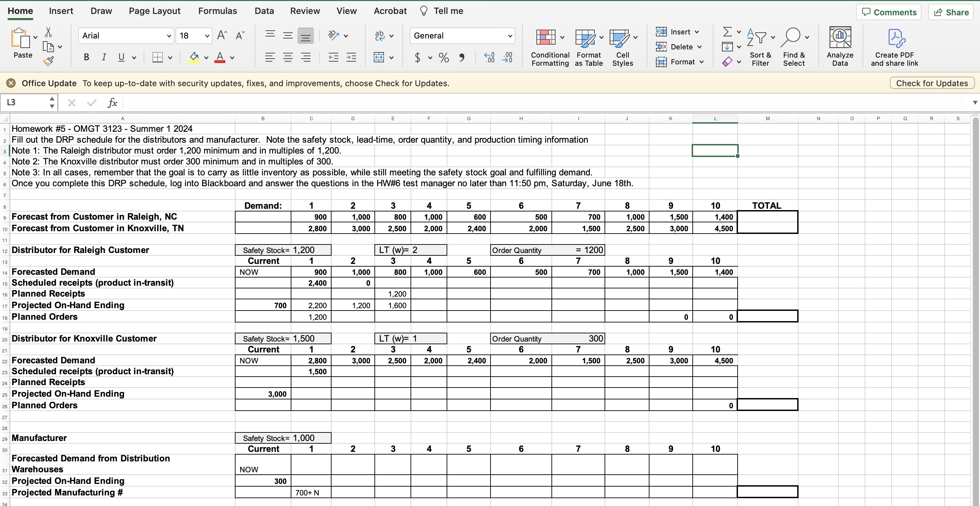Open the Page Layout tab
The image size is (980, 506).
tap(155, 11)
